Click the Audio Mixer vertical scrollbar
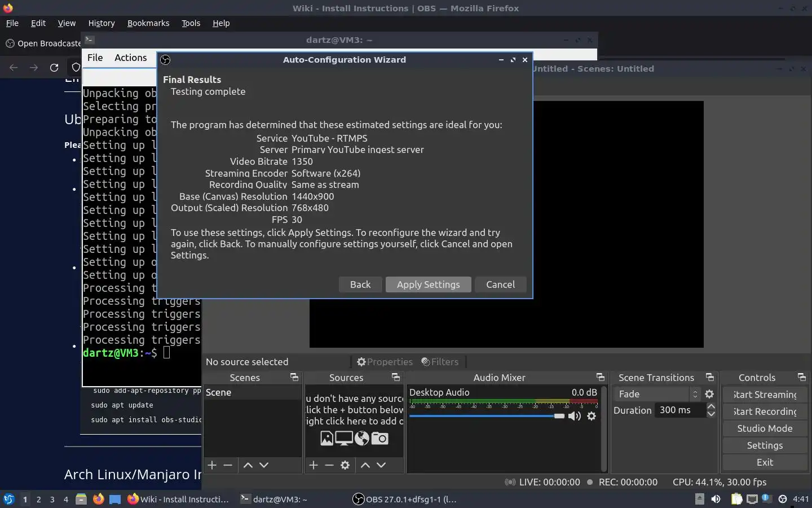 pyautogui.click(x=604, y=429)
